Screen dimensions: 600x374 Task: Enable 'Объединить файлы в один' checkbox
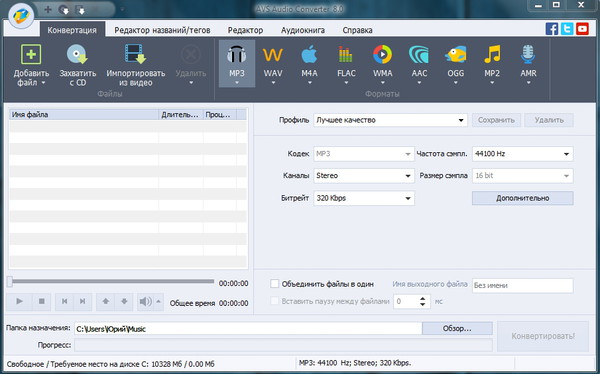click(x=274, y=284)
